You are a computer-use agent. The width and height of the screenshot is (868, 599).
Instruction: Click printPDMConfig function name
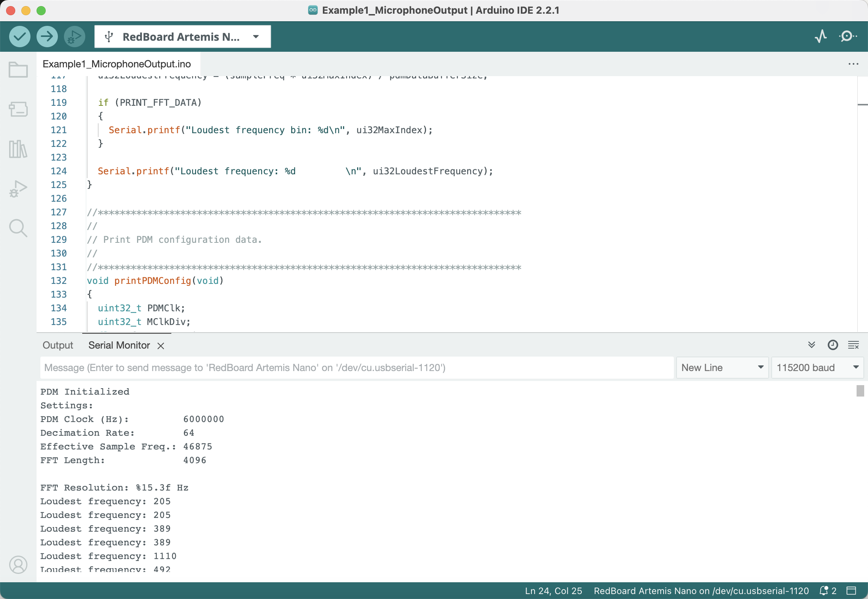point(153,281)
